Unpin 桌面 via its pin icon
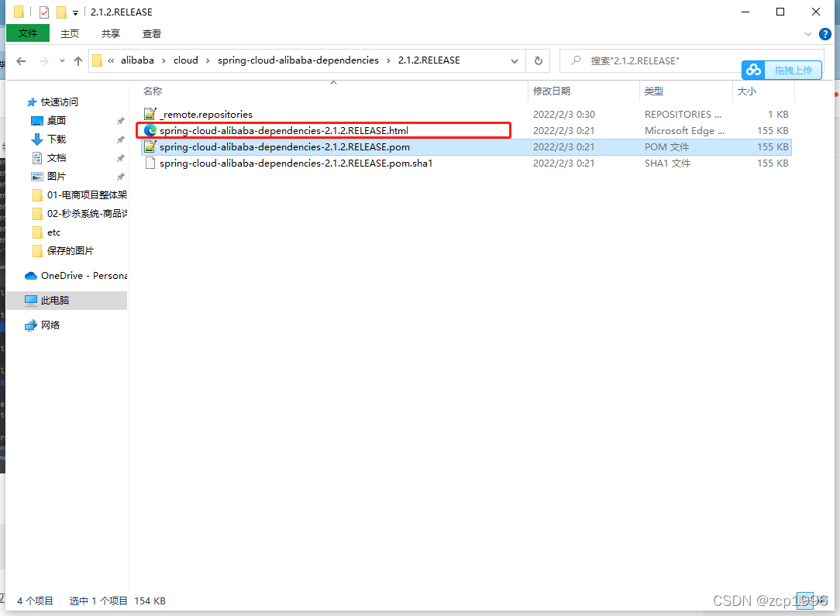The image size is (840, 616). tap(121, 121)
